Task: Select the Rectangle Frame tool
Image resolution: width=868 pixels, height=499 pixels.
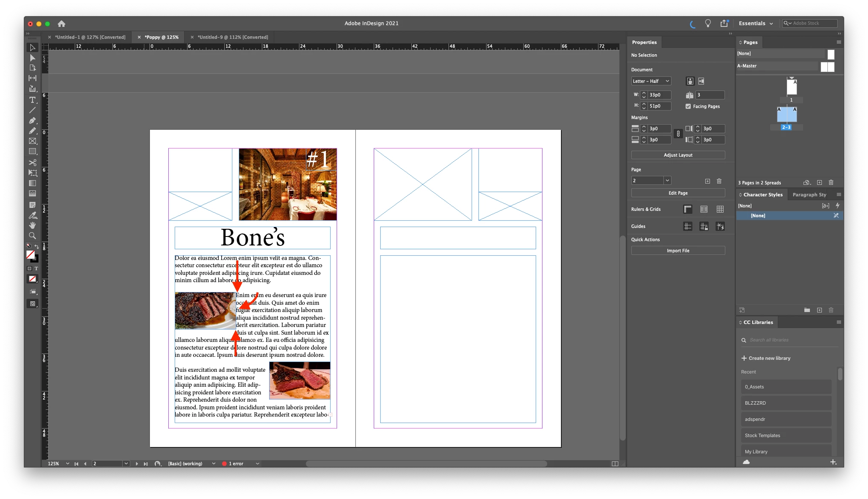Action: tap(32, 141)
